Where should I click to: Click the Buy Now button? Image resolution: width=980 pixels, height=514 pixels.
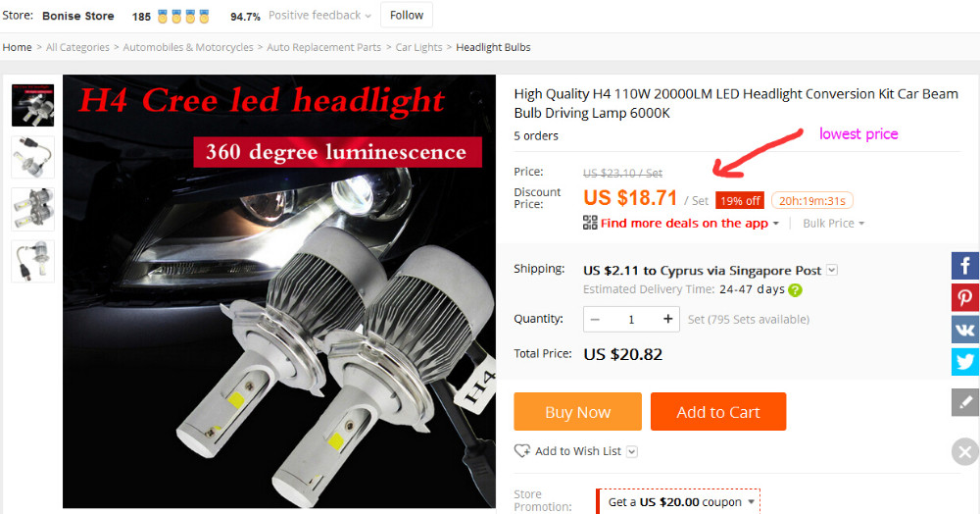click(577, 411)
